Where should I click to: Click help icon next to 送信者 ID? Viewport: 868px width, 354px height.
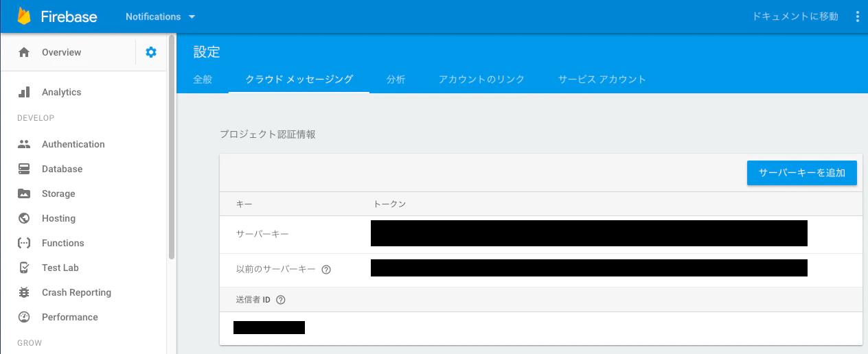coord(280,300)
